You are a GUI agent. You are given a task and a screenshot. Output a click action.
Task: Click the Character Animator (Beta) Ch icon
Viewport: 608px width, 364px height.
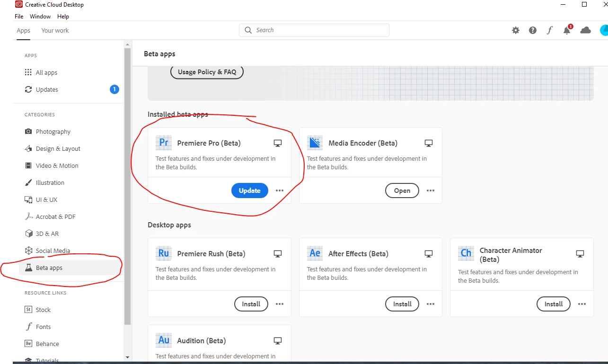coord(466,253)
